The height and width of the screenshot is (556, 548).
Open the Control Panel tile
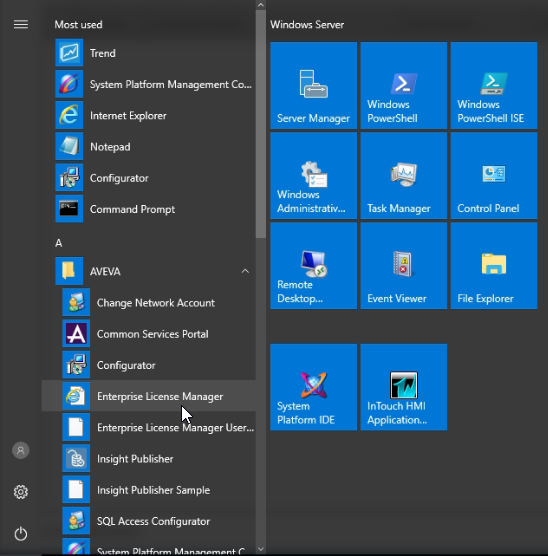494,176
